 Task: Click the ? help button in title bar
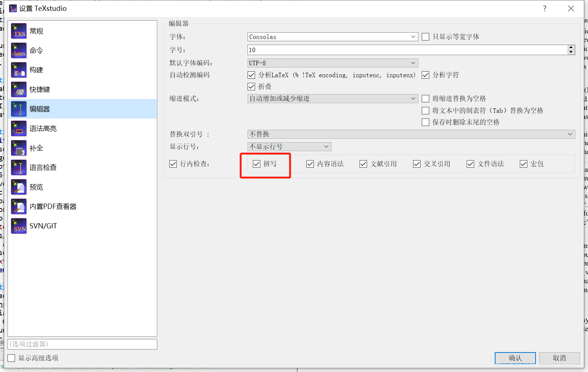(x=545, y=8)
